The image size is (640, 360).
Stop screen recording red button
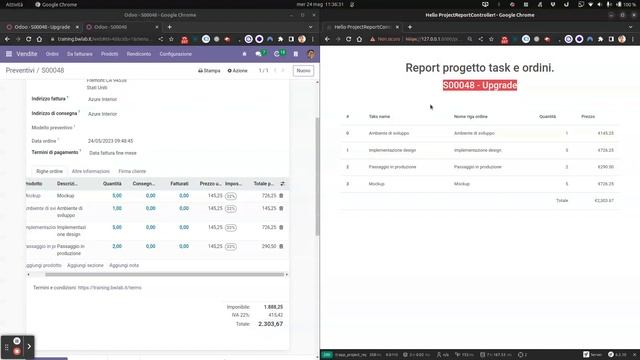[x=17, y=351]
